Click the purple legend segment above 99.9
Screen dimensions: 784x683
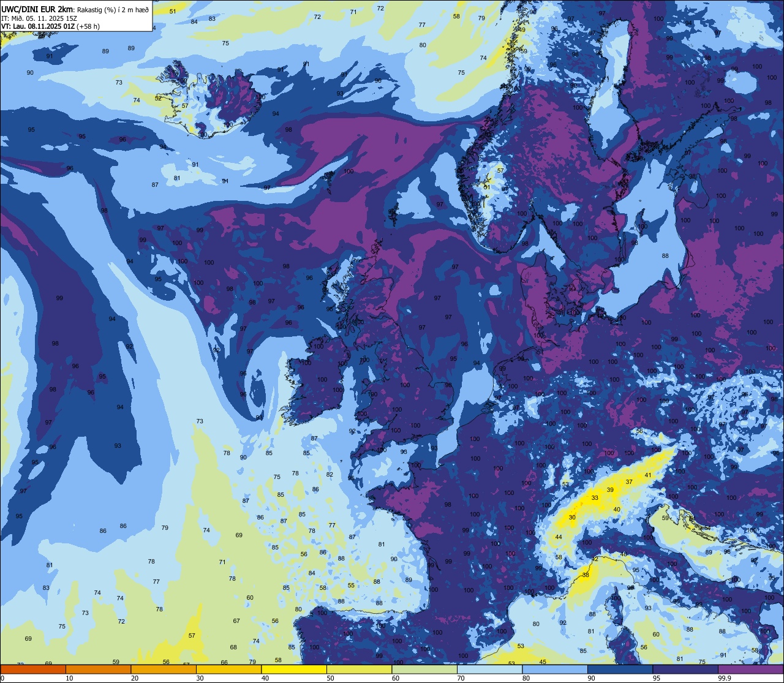[750, 669]
